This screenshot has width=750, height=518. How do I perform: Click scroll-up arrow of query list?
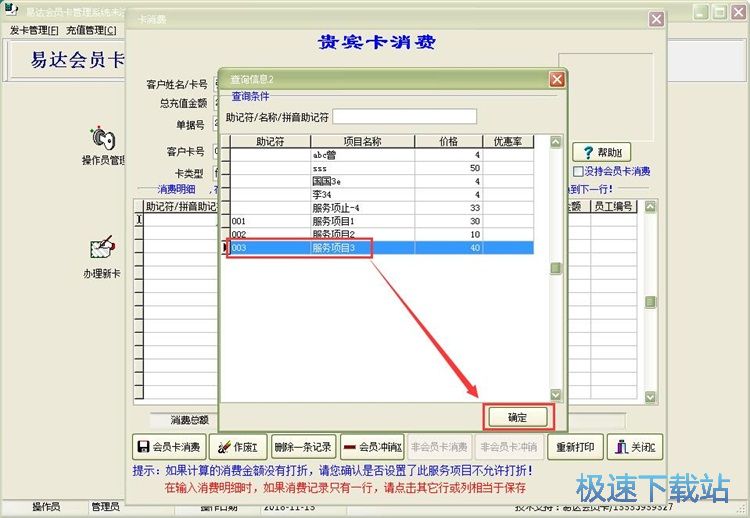555,142
